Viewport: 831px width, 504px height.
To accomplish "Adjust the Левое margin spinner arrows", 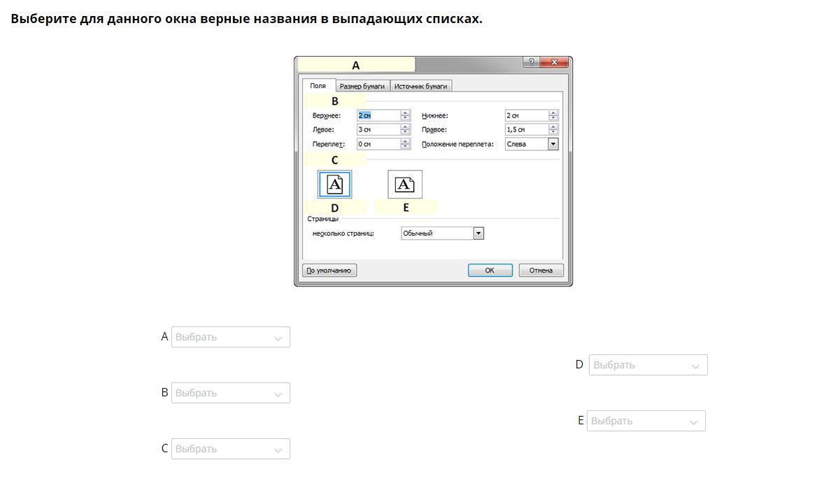I will pos(406,129).
